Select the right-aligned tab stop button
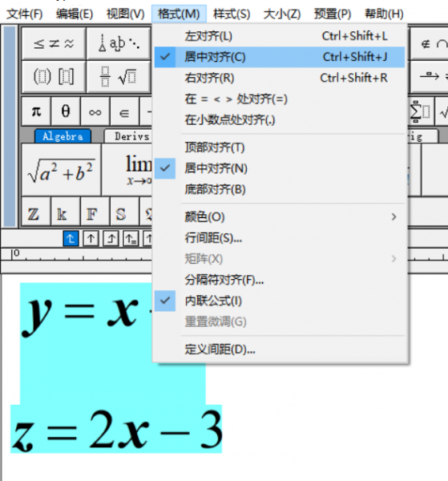The image size is (448, 481). coord(111,238)
